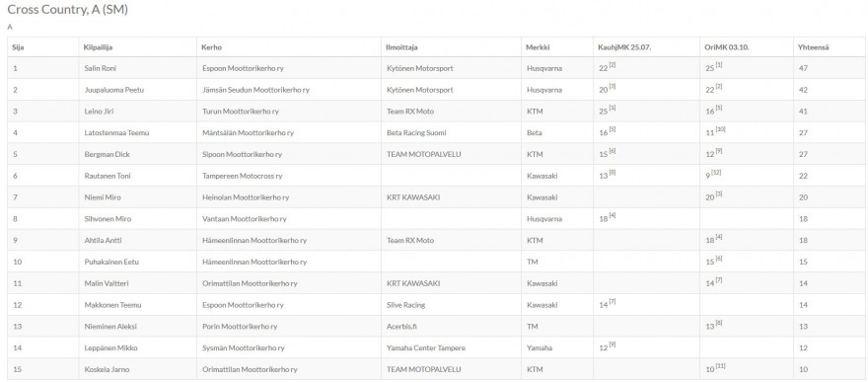Select Kytönen Motorsport in first row
This screenshot has width=868, height=382.
[419, 69]
